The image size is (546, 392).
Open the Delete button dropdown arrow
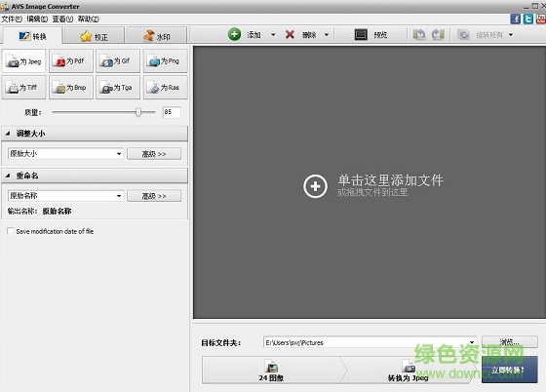(327, 35)
